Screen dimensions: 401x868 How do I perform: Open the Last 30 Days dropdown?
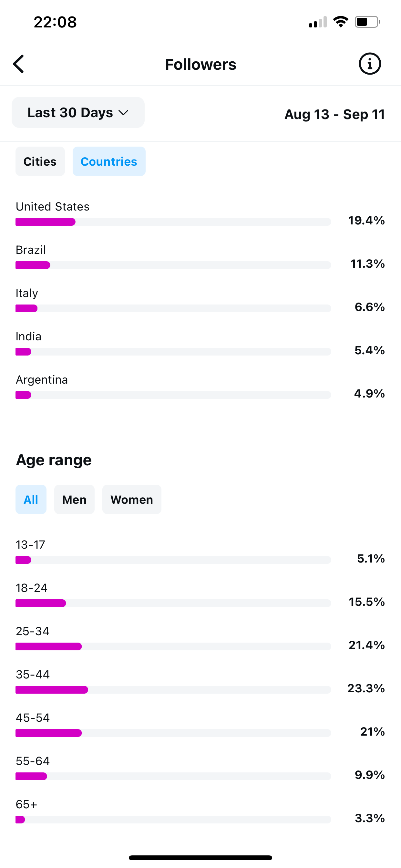tap(78, 113)
